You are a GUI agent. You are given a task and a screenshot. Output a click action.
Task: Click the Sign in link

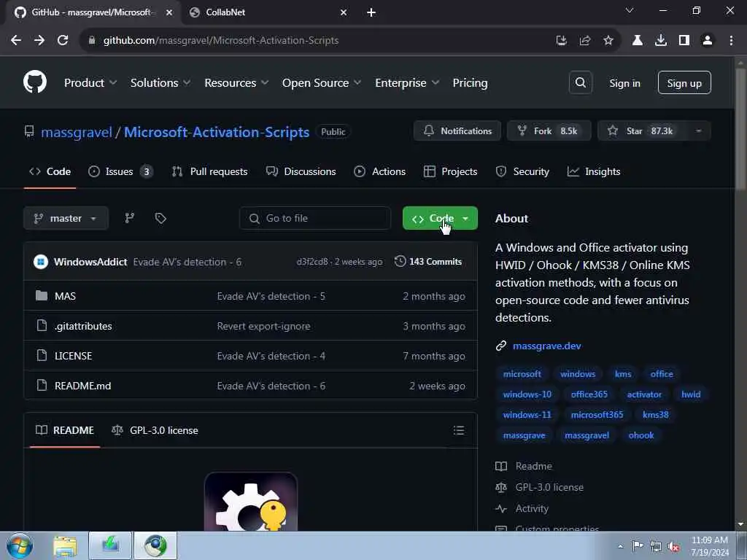click(624, 83)
